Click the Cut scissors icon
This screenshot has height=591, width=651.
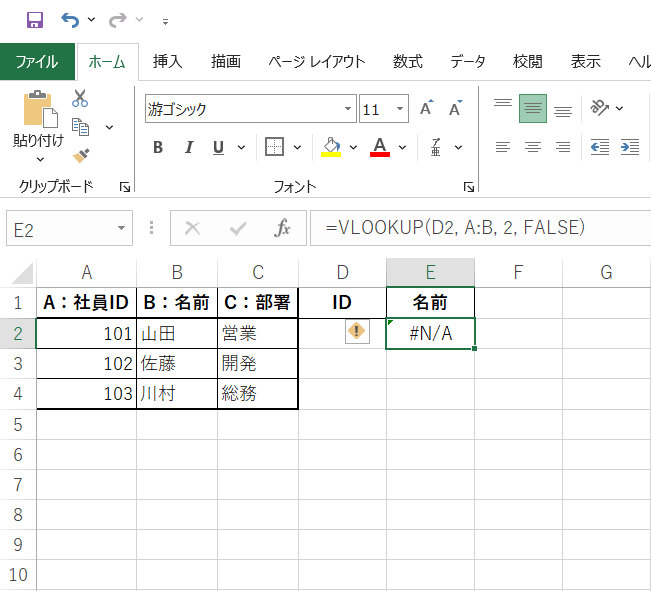click(81, 99)
